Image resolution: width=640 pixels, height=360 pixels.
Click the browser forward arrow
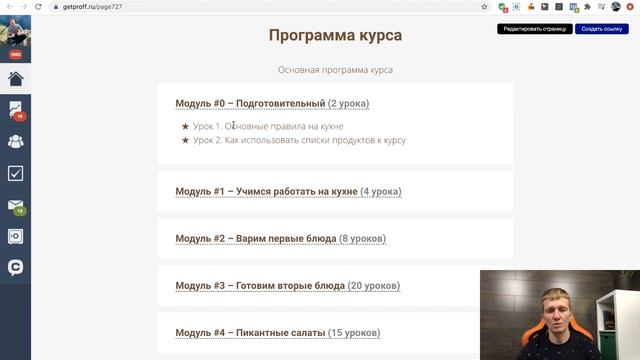tap(24, 7)
